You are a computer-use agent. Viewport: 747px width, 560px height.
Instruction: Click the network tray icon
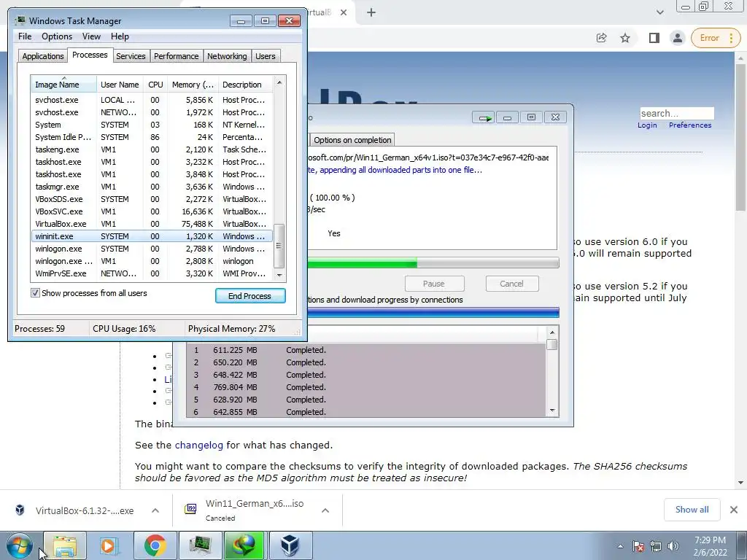tap(656, 546)
